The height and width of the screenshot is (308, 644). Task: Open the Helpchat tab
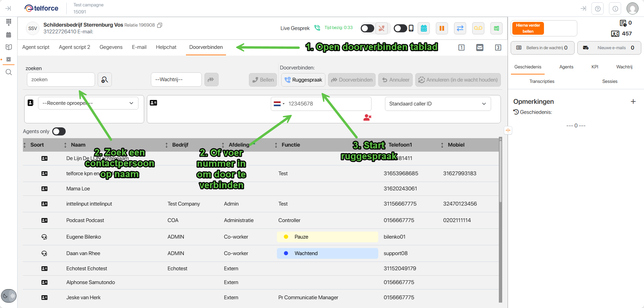click(x=166, y=47)
